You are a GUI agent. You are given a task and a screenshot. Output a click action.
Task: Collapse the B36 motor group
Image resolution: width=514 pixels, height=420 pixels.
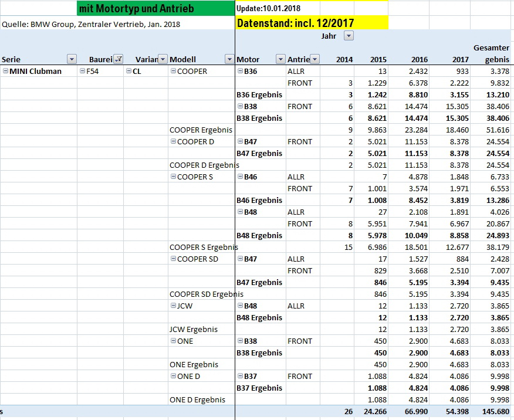pyautogui.click(x=241, y=71)
